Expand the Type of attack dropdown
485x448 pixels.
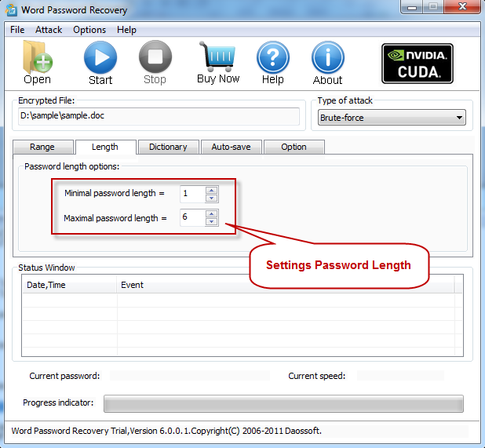pos(392,118)
